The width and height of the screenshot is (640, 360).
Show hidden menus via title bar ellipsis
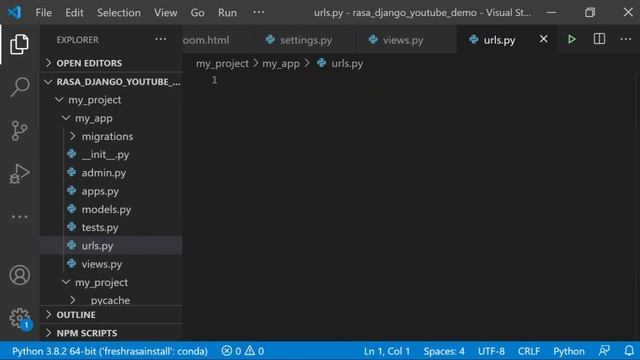coord(258,13)
